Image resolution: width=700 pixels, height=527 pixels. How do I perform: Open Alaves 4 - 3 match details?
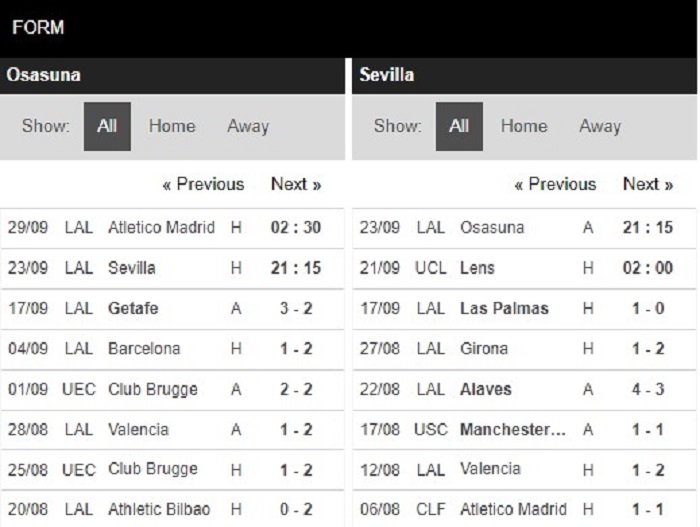(524, 390)
